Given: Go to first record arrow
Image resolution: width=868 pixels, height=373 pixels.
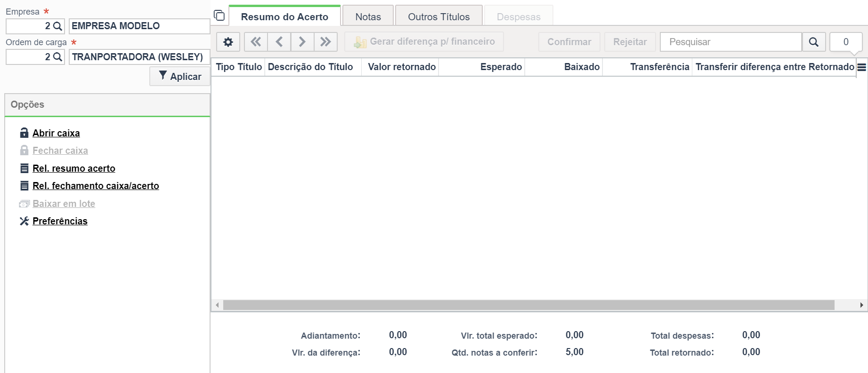Looking at the screenshot, I should [256, 42].
